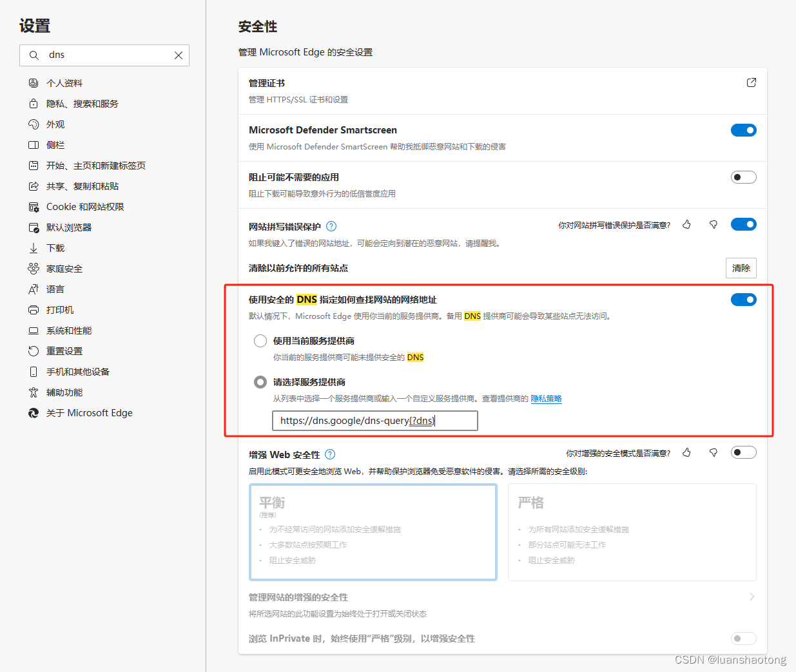Click the Edge logo beside 关于 Microsoft Edge

(34, 413)
